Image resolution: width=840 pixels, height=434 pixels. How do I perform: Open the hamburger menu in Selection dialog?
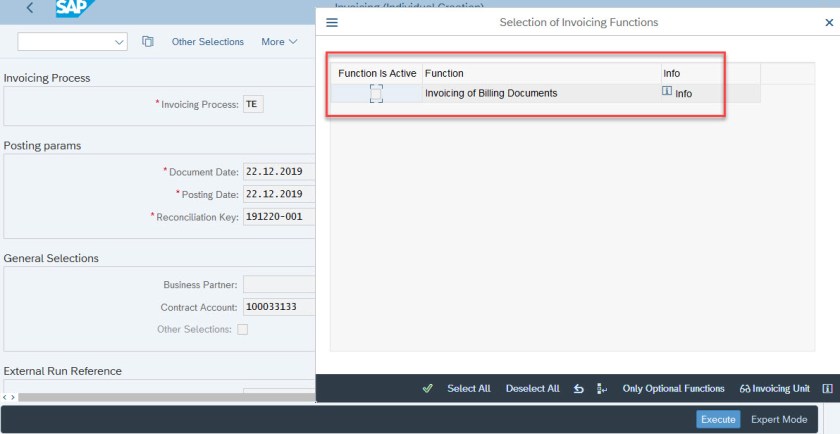(332, 23)
